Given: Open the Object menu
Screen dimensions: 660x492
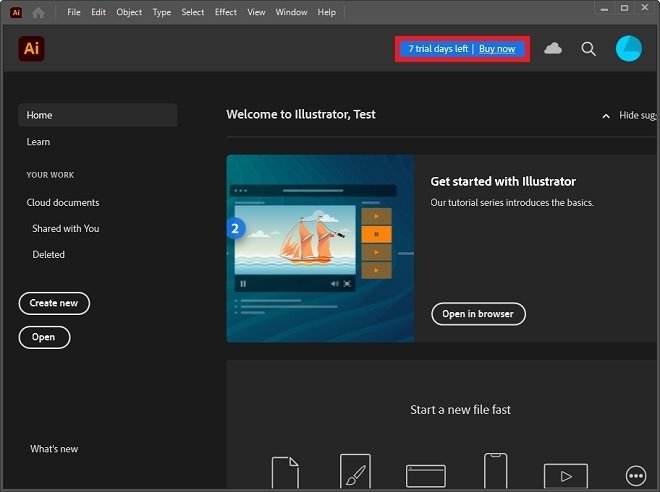Looking at the screenshot, I should coord(129,12).
